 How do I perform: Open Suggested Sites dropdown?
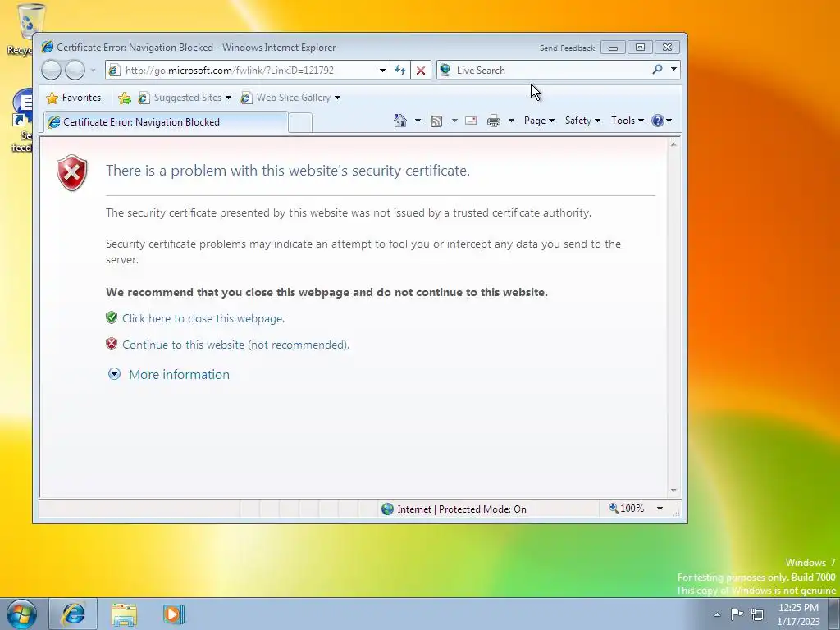pyautogui.click(x=185, y=98)
